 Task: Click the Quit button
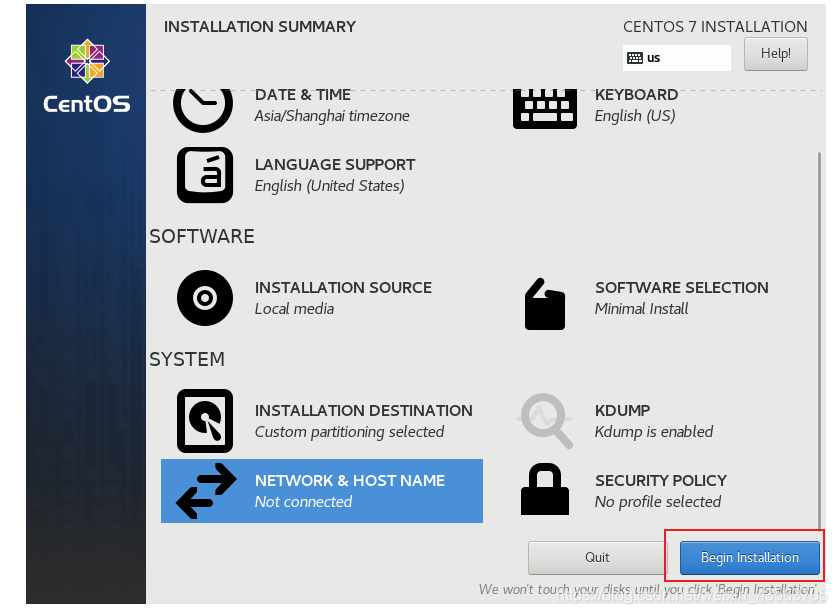[x=597, y=557]
